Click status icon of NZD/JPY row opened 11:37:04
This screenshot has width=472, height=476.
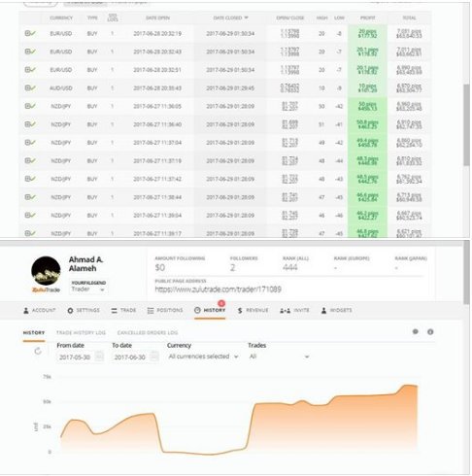pos(30,143)
